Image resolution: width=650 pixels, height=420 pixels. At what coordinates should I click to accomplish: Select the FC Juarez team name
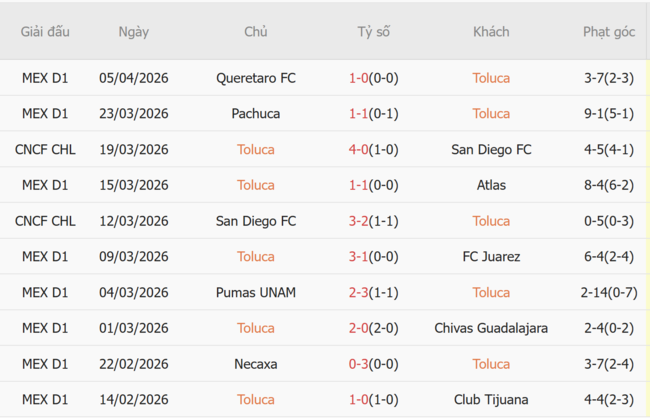[491, 257]
